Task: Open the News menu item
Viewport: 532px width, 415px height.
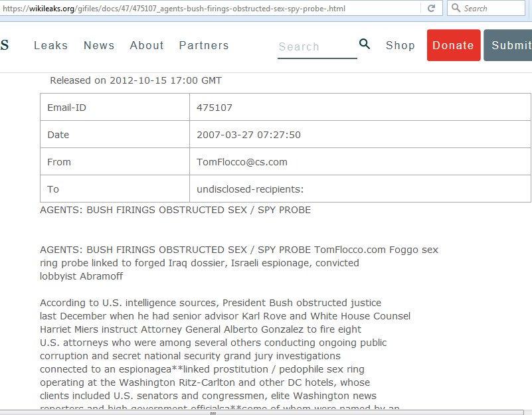Action: click(x=99, y=45)
